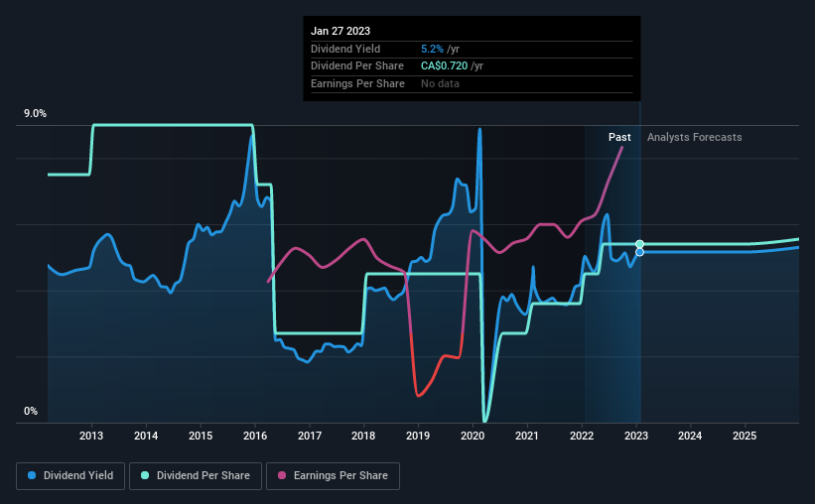This screenshot has height=504, width=815.
Task: Toggle the Dividend Yield legend button
Action: pyautogui.click(x=70, y=476)
